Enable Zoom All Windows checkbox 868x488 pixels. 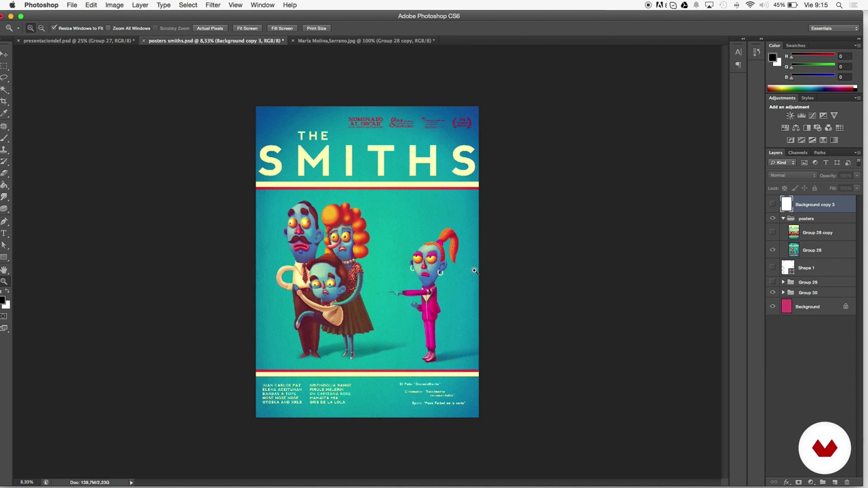tap(108, 28)
